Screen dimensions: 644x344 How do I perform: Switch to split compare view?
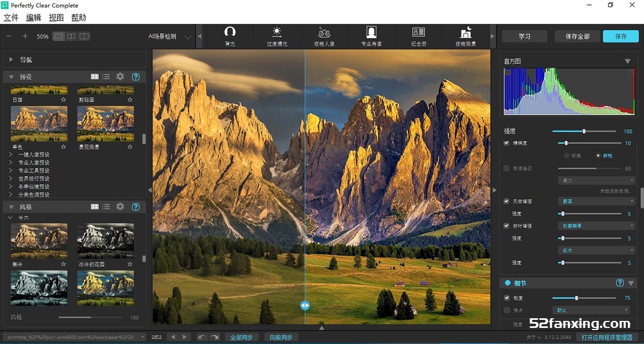tap(84, 36)
